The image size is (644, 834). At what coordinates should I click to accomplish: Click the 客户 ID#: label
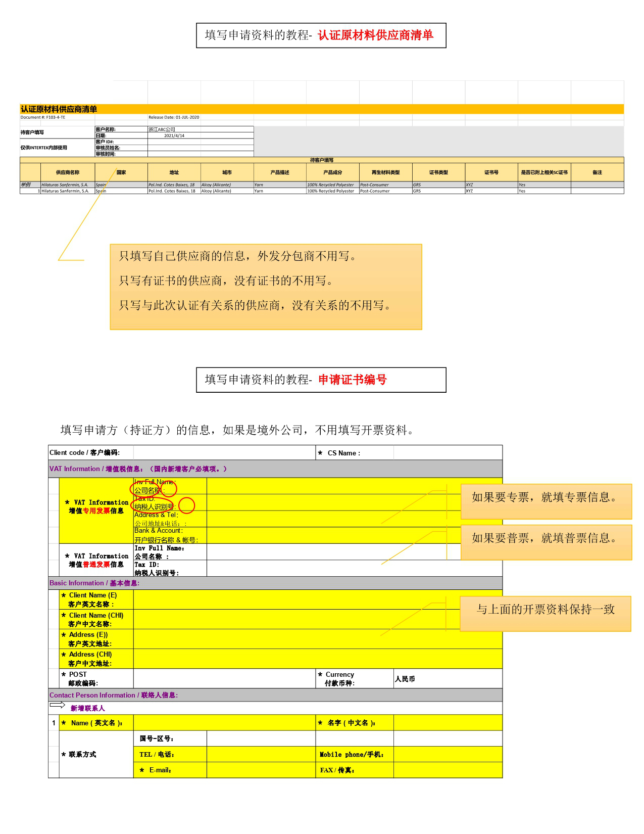(x=105, y=142)
